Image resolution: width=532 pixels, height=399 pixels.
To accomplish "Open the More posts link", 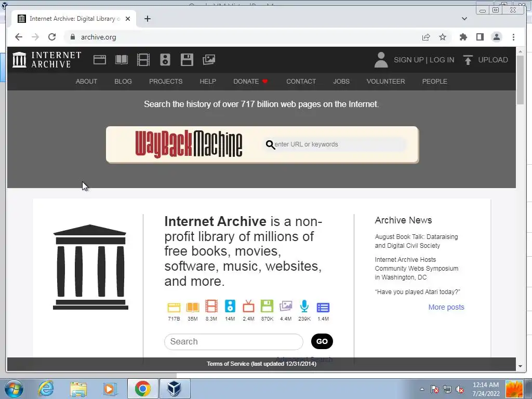I will coord(446,307).
